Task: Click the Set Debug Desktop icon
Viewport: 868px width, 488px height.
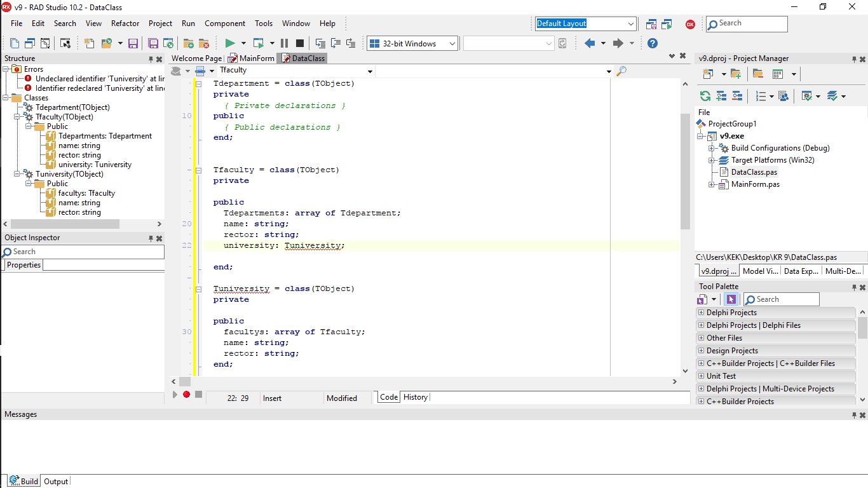Action: 667,24
